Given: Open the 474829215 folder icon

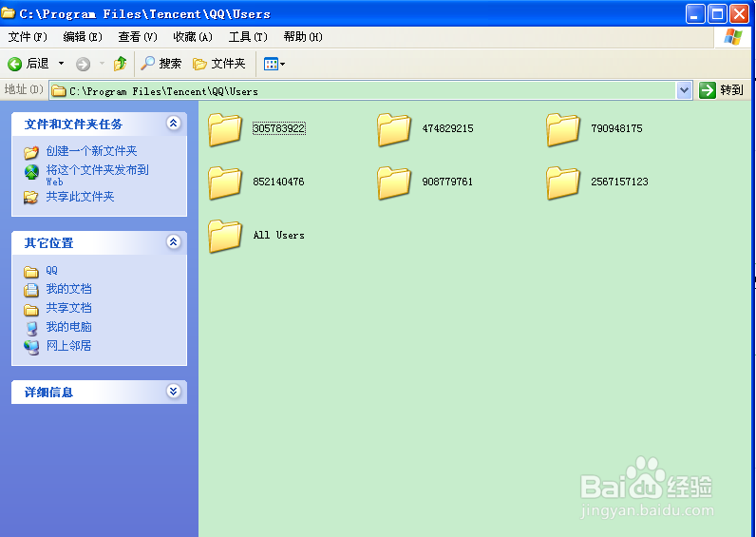Looking at the screenshot, I should click(x=394, y=130).
